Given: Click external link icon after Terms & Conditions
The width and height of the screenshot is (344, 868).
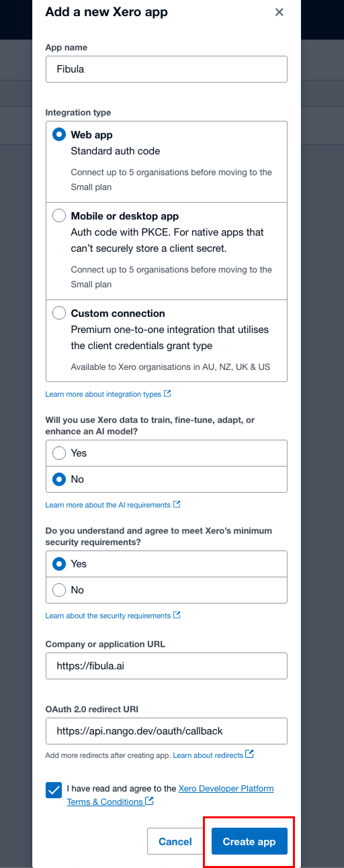Looking at the screenshot, I should [x=149, y=801].
